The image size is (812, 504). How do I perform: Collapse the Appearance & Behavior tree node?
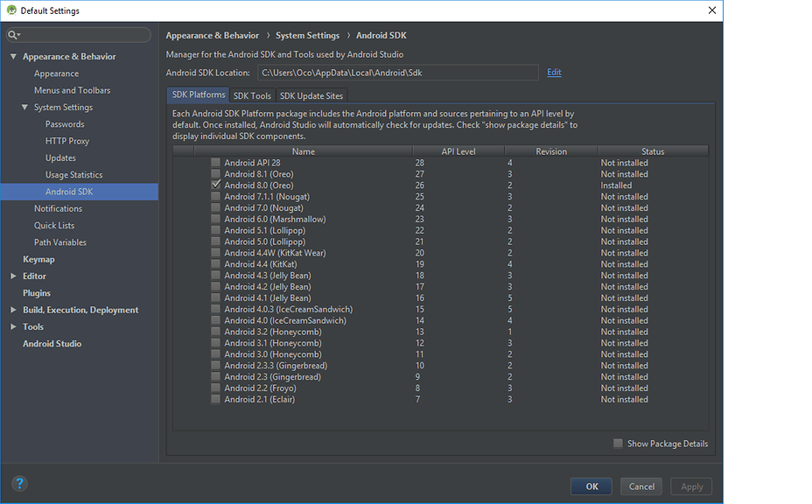pyautogui.click(x=13, y=57)
